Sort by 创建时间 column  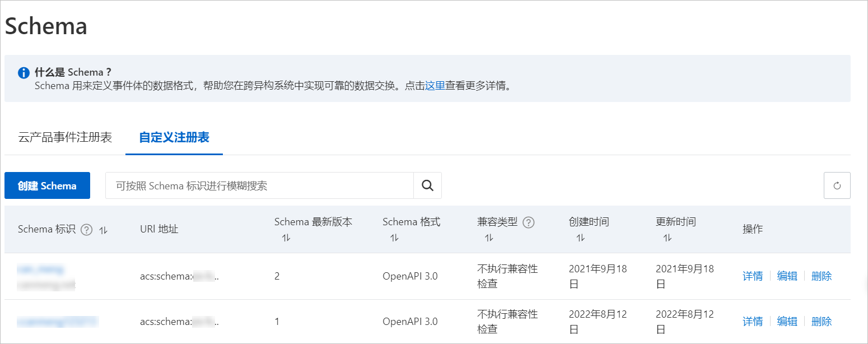[x=580, y=238]
